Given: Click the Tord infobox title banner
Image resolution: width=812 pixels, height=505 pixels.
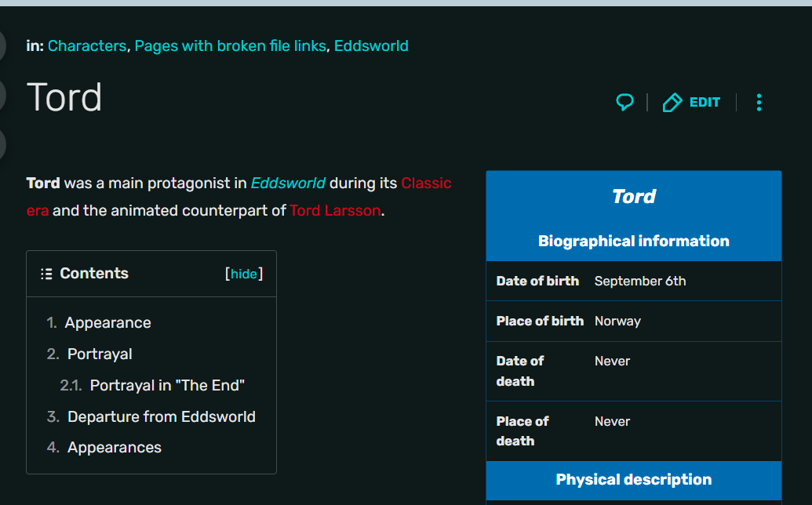Looking at the screenshot, I should point(634,197).
